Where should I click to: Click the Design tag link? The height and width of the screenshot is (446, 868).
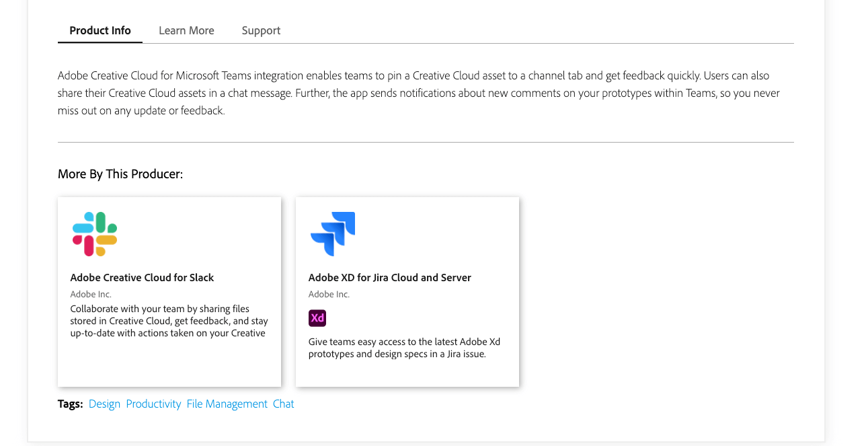point(104,404)
